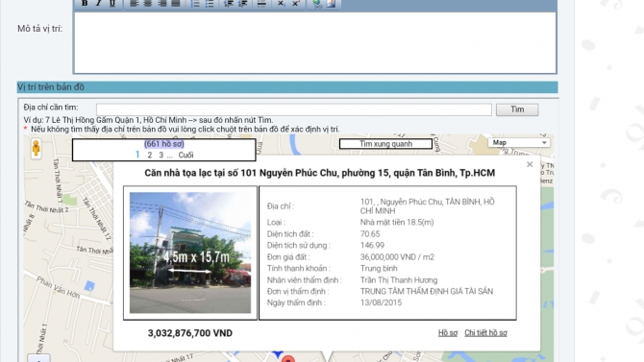The height and width of the screenshot is (362, 644).
Task: Go to results page 1
Action: (137, 155)
